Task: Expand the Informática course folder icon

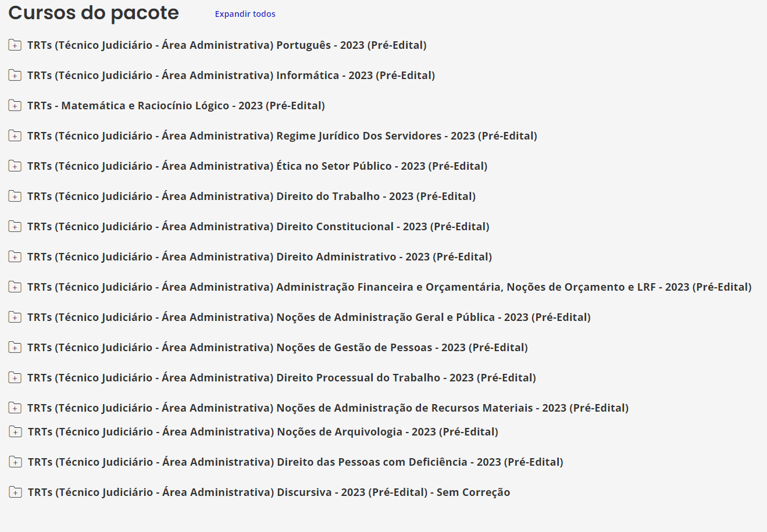Action: click(x=15, y=76)
